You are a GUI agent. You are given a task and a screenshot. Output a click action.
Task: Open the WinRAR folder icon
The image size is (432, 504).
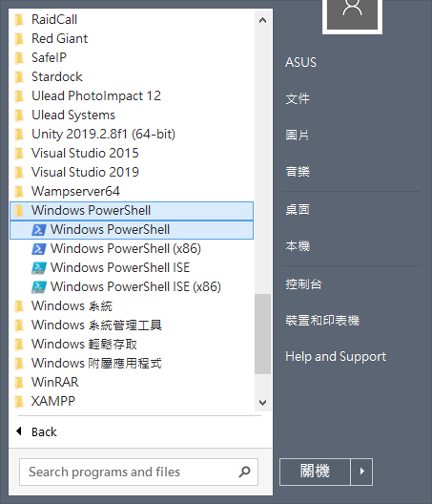pos(19,382)
